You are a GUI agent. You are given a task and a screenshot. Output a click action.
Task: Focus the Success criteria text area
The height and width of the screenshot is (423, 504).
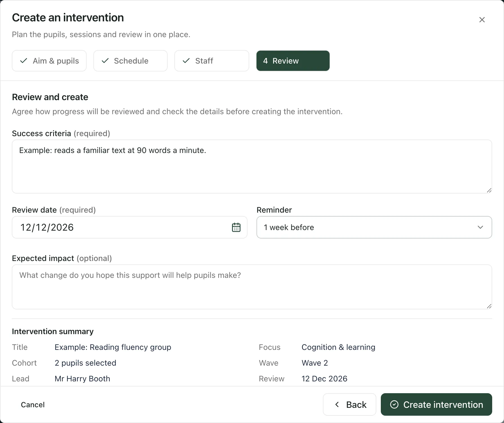click(252, 166)
